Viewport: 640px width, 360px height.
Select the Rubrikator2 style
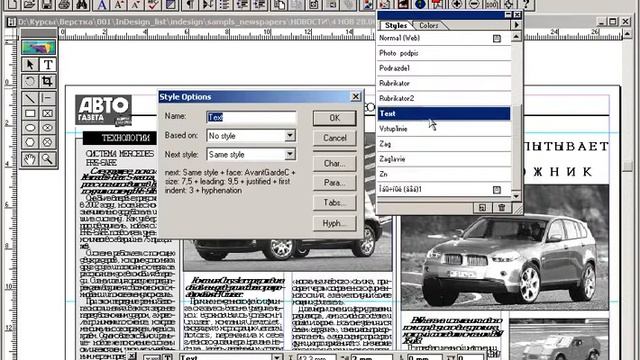[x=444, y=98]
